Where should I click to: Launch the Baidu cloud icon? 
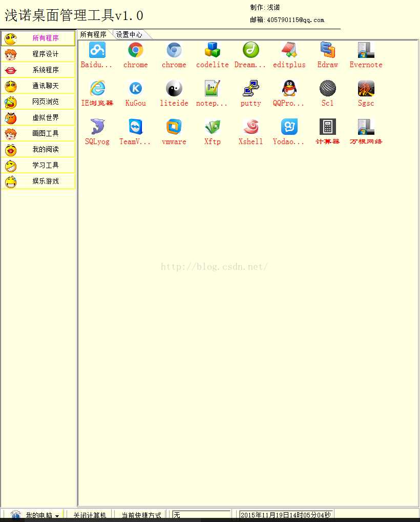tap(97, 50)
